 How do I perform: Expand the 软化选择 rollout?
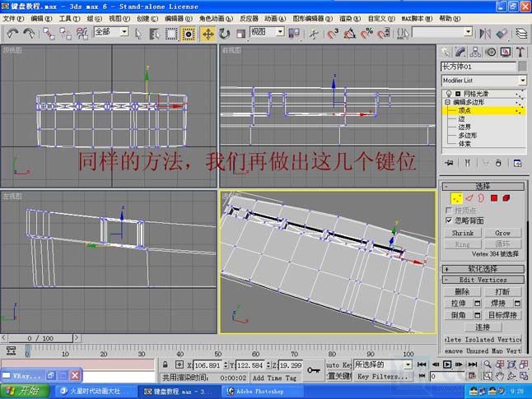coord(483,269)
